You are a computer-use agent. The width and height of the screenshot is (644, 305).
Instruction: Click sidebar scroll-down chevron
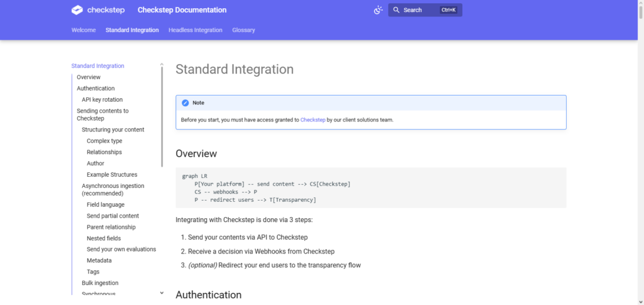[x=162, y=292]
